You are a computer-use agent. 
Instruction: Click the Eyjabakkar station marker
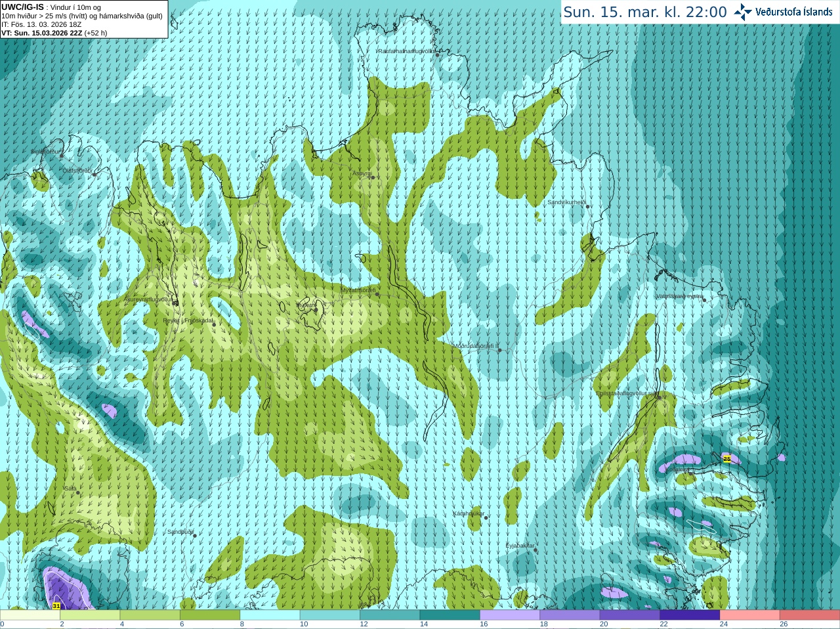pos(536,550)
